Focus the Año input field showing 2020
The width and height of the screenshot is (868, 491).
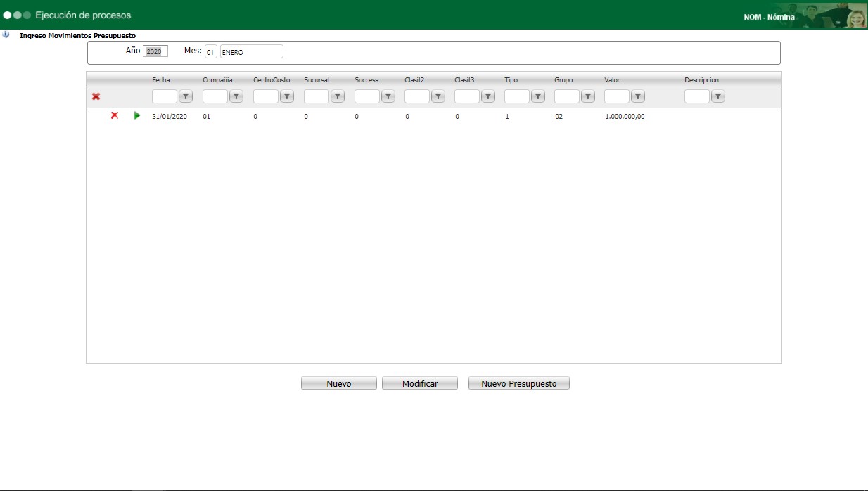155,51
